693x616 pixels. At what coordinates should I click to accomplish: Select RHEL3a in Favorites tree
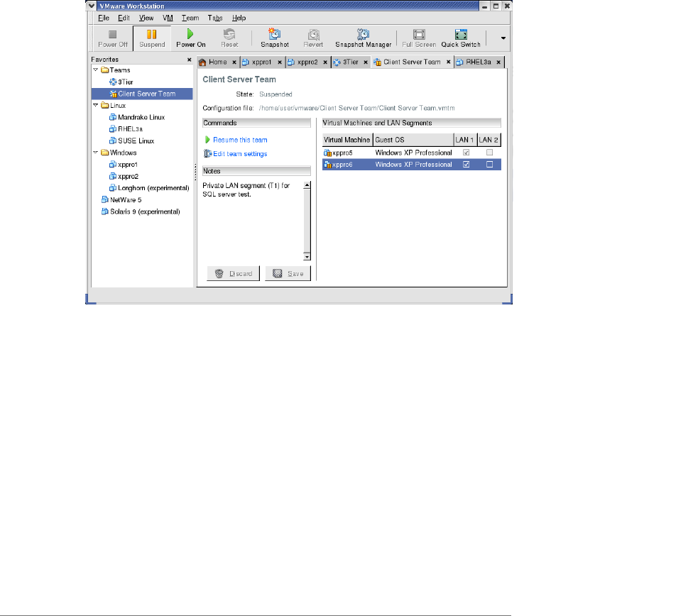[126, 129]
